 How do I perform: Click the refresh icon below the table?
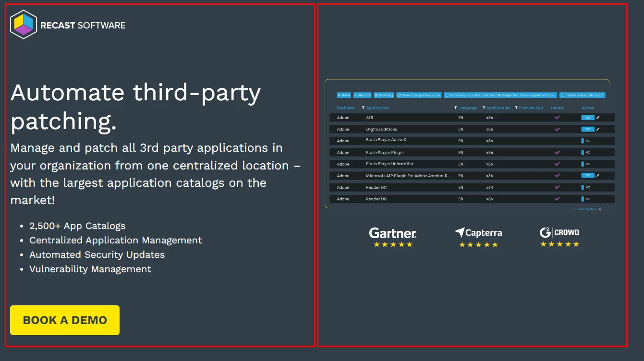coord(601,209)
